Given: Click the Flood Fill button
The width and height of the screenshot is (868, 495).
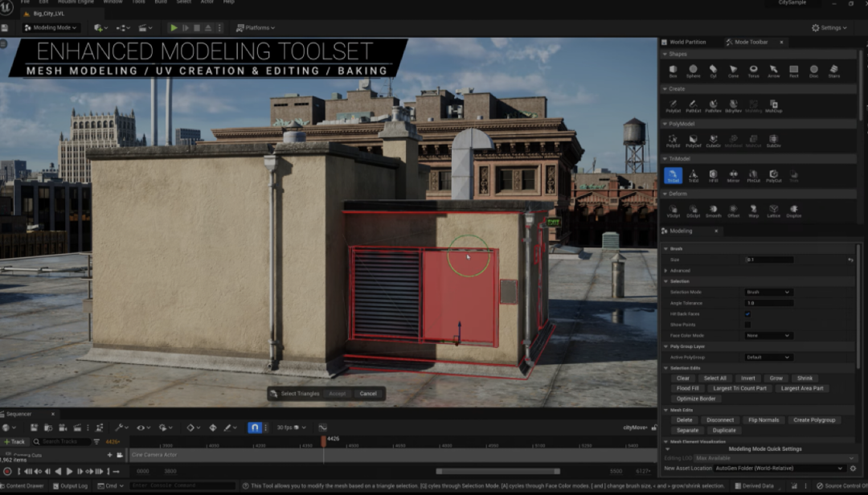Looking at the screenshot, I should (687, 388).
